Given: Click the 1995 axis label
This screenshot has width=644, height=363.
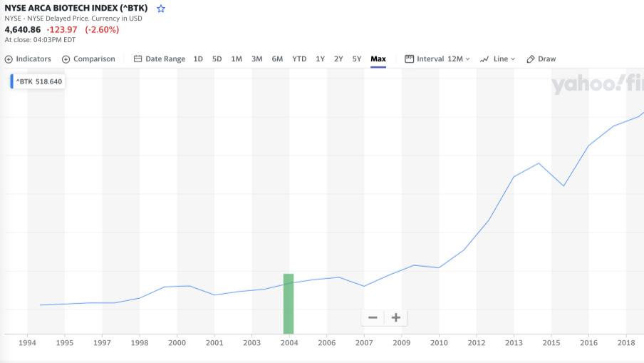Looking at the screenshot, I should pyautogui.click(x=65, y=343).
